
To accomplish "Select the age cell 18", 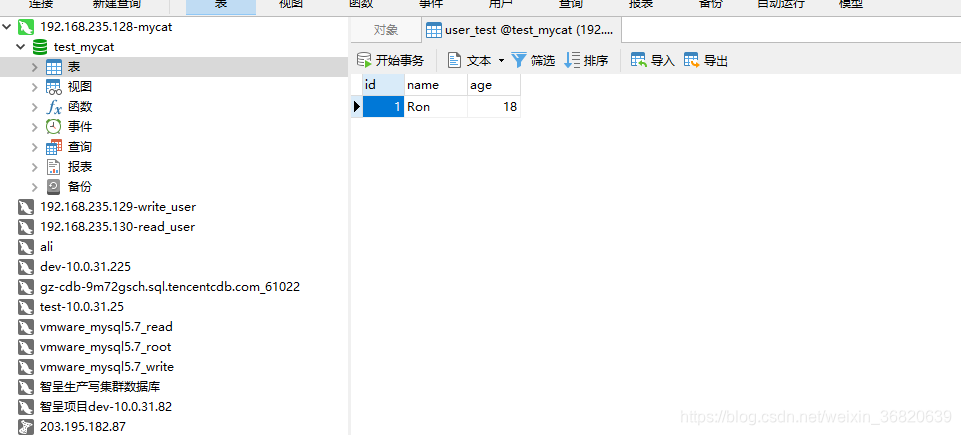I will pos(494,107).
